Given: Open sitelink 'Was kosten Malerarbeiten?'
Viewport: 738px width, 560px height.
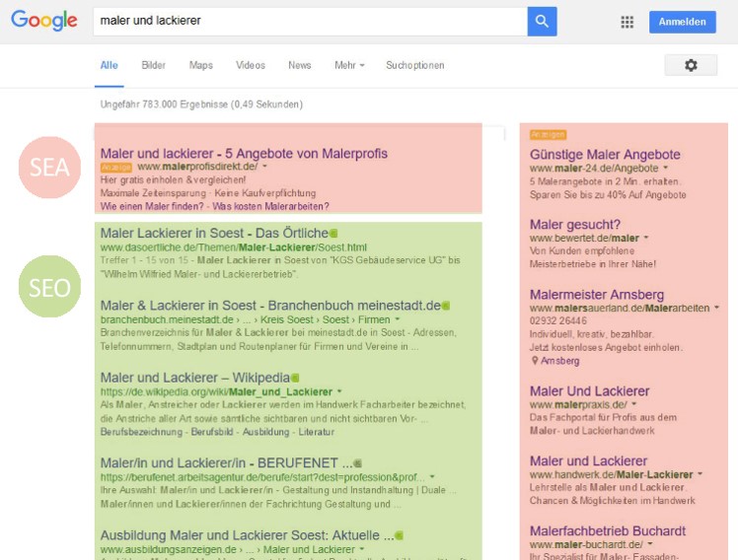Looking at the screenshot, I should (x=270, y=206).
